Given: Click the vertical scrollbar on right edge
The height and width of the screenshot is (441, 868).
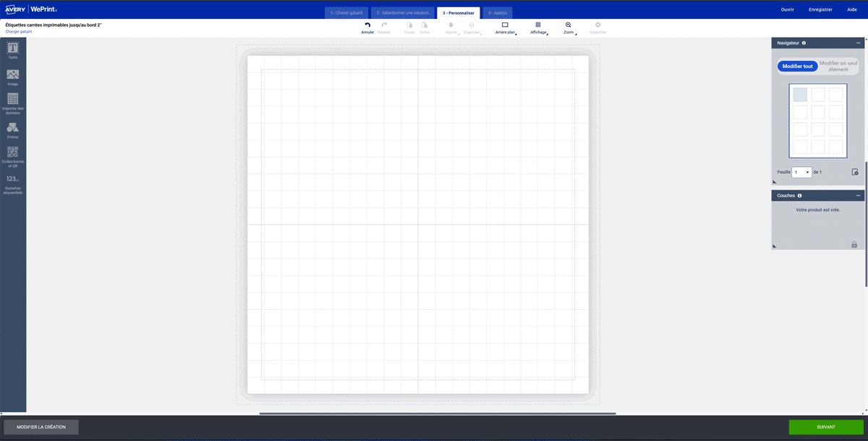Looking at the screenshot, I should 866,224.
